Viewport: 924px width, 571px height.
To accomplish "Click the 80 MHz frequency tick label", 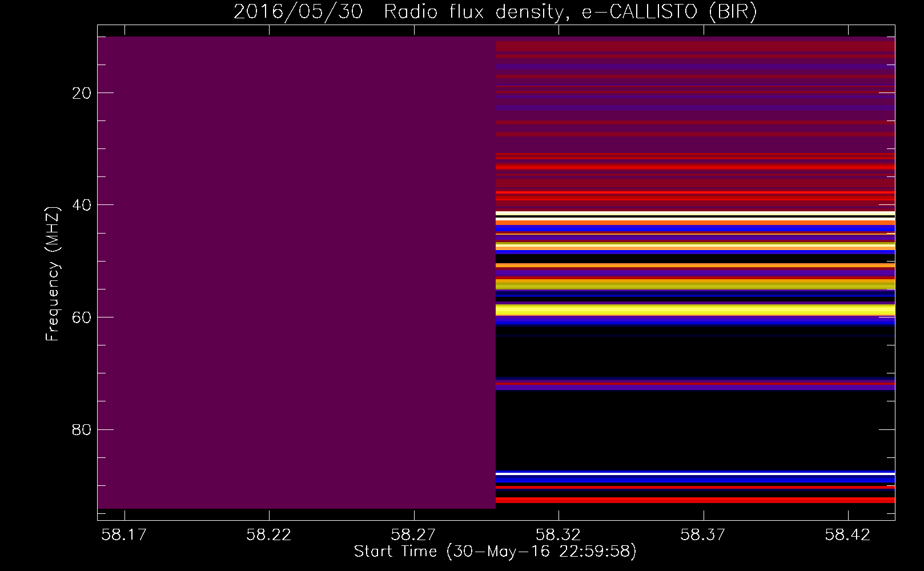I will click(x=82, y=429).
